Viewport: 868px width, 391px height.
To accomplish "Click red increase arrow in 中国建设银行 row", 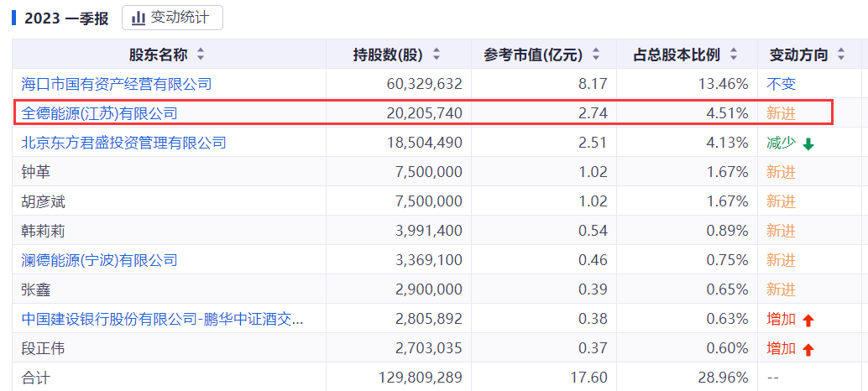I will (x=808, y=320).
